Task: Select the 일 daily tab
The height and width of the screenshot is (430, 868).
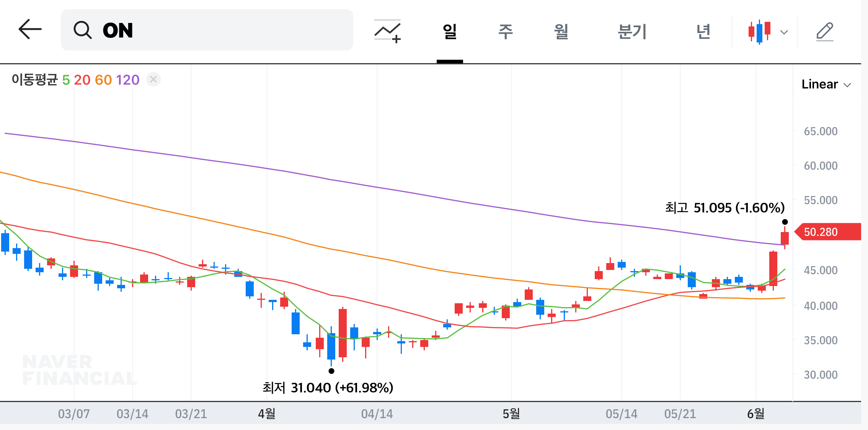Action: (x=450, y=31)
